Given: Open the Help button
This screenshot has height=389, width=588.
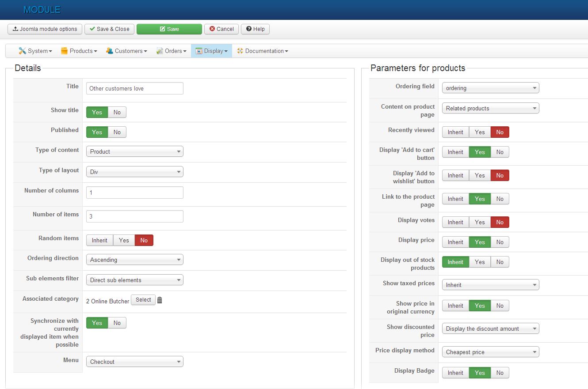Looking at the screenshot, I should coord(255,29).
